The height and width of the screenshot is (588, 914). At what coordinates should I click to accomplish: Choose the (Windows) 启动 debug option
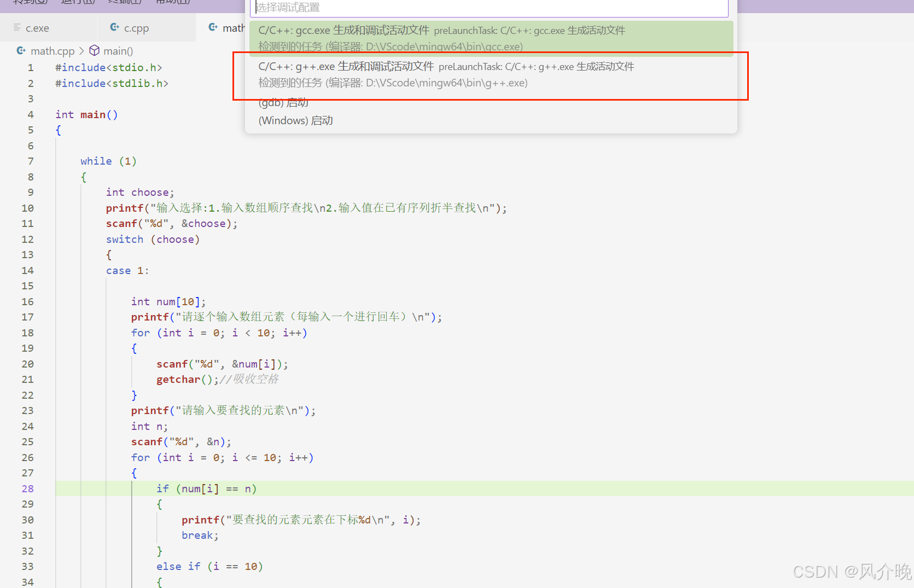tap(295, 120)
